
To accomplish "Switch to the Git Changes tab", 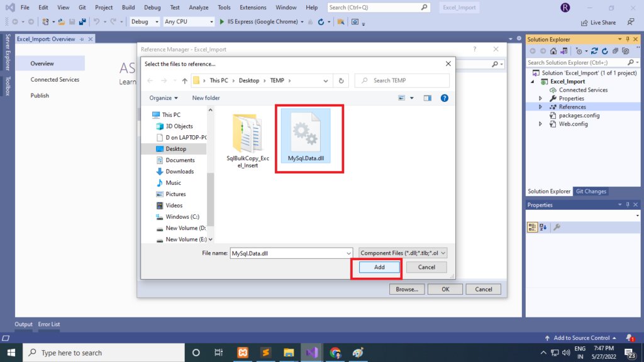I will (x=591, y=191).
